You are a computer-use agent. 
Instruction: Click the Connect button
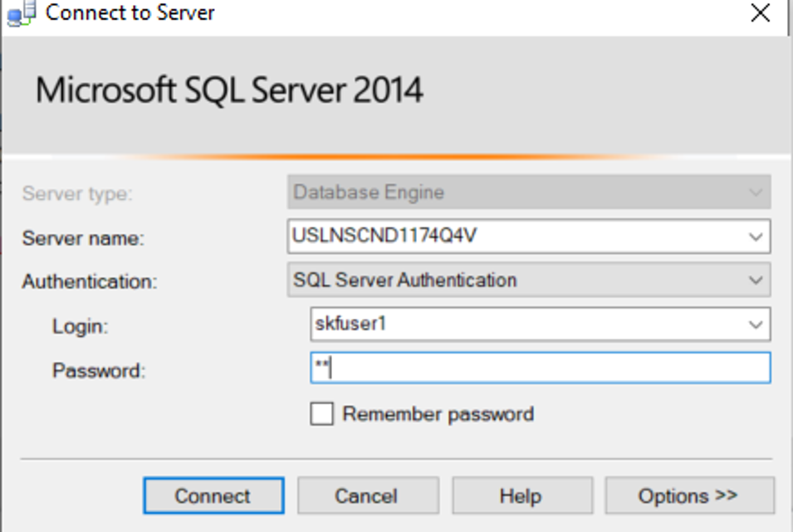(x=213, y=495)
